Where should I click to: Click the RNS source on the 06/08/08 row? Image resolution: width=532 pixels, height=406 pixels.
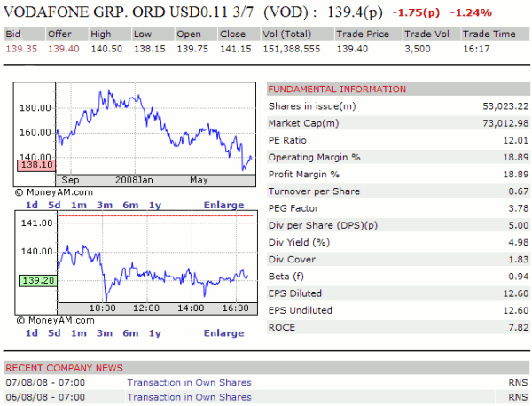click(518, 397)
